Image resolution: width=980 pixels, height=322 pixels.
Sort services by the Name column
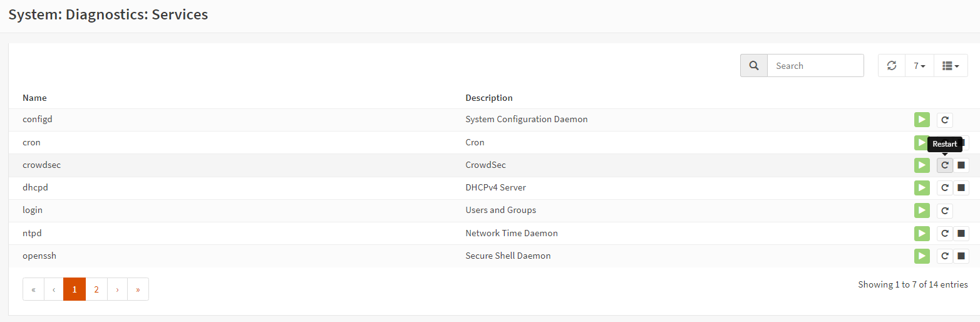(34, 98)
